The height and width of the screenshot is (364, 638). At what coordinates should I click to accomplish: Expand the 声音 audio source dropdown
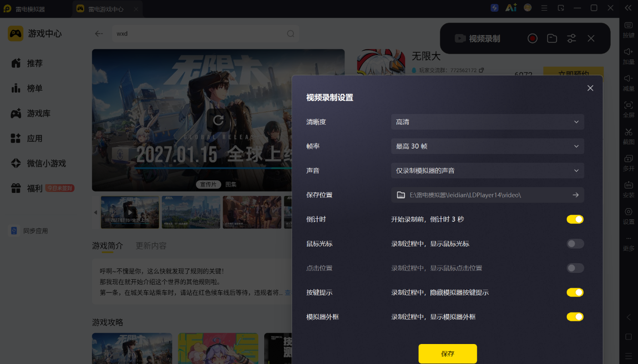tap(487, 171)
